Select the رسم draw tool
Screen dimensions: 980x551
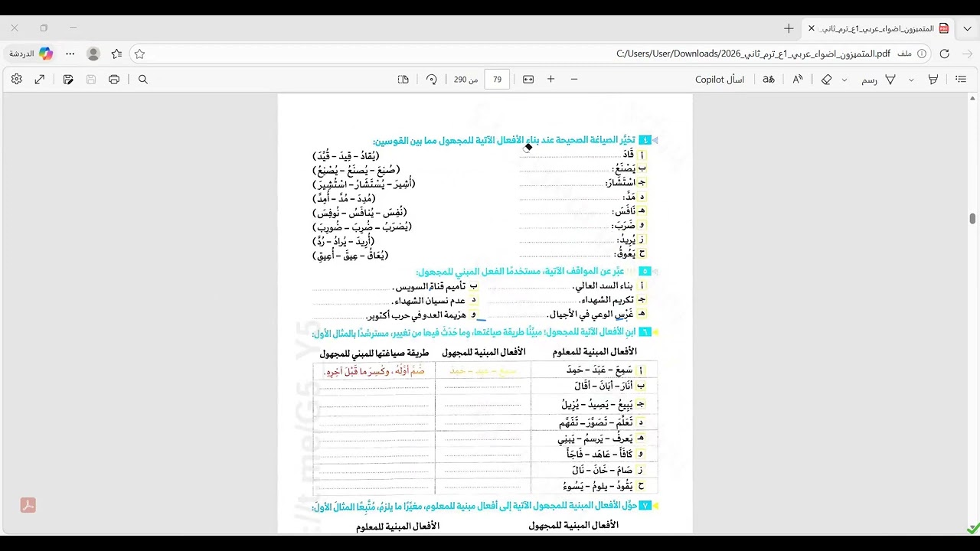click(878, 80)
